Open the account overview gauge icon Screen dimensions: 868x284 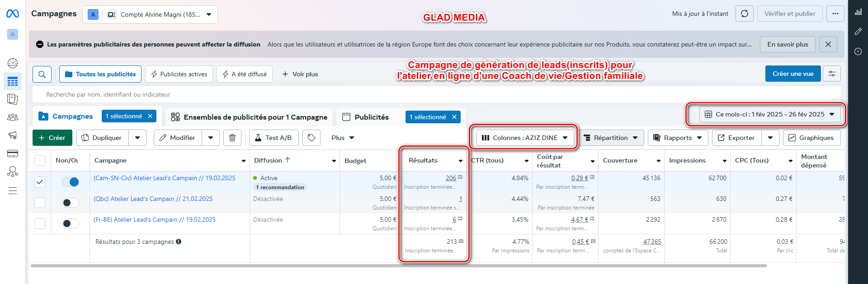[13, 63]
